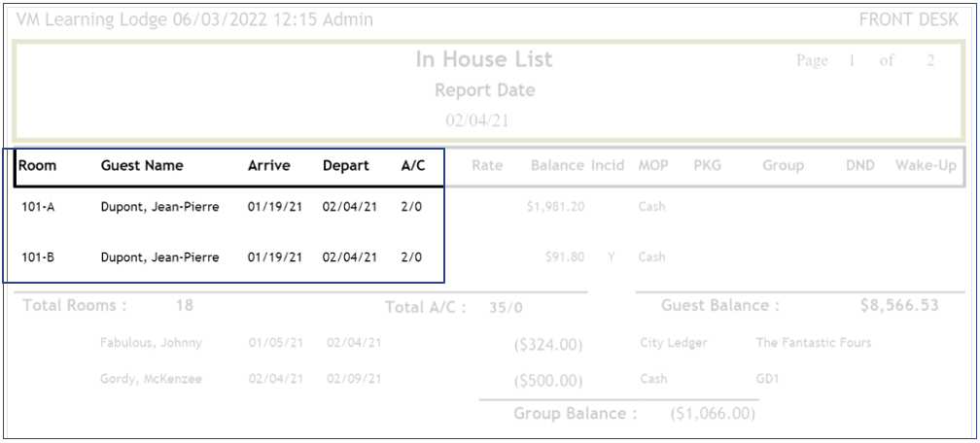Click the Guest Balance total $8,566.53
980x443 pixels.
point(899,306)
